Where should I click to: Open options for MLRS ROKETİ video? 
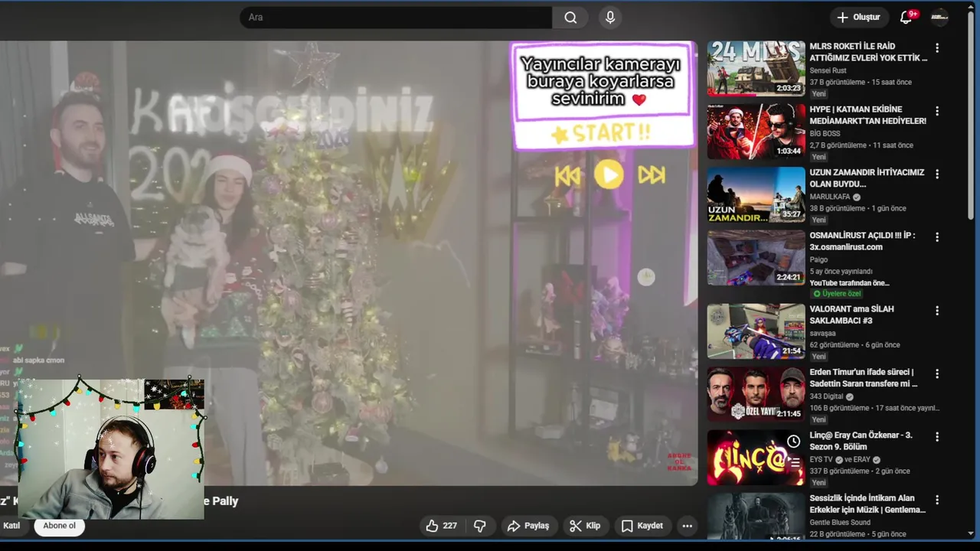coord(937,48)
